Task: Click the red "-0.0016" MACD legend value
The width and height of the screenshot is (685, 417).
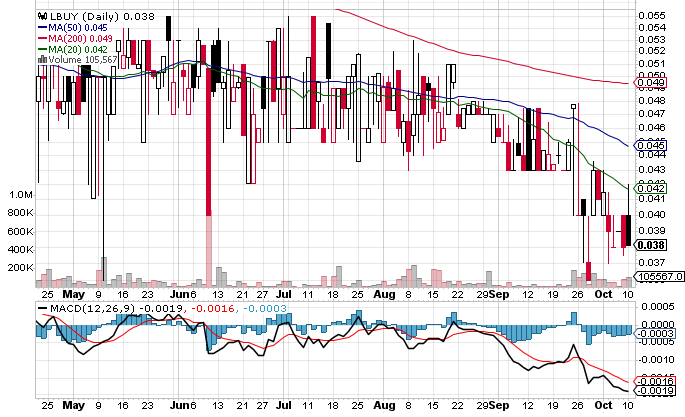Action: coord(212,308)
